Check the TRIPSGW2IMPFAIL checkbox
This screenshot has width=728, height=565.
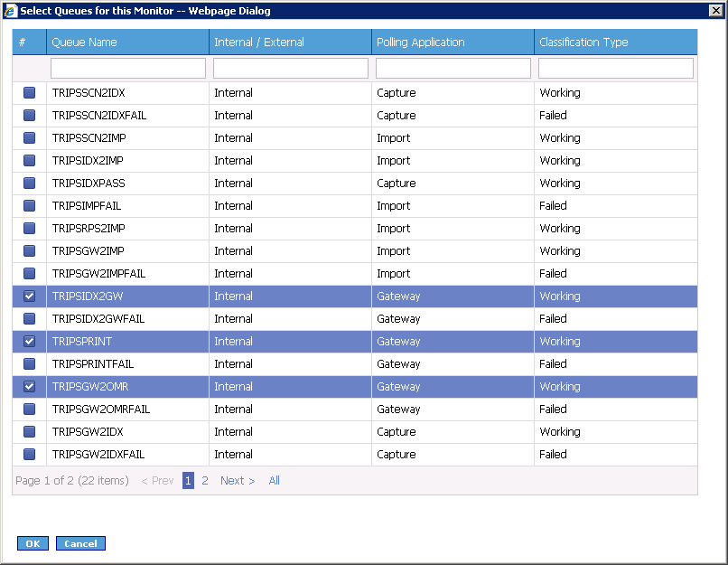(x=29, y=274)
